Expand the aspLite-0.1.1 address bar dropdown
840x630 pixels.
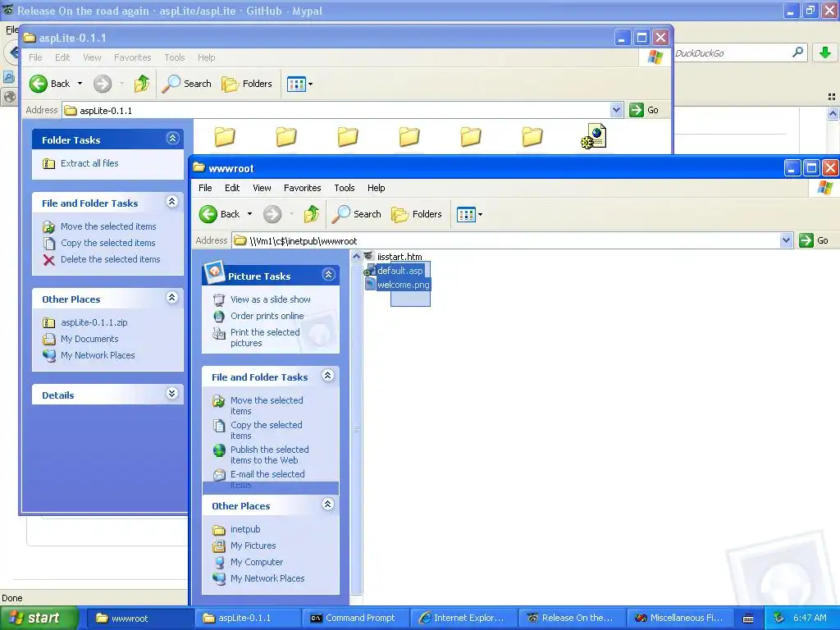pyautogui.click(x=616, y=110)
